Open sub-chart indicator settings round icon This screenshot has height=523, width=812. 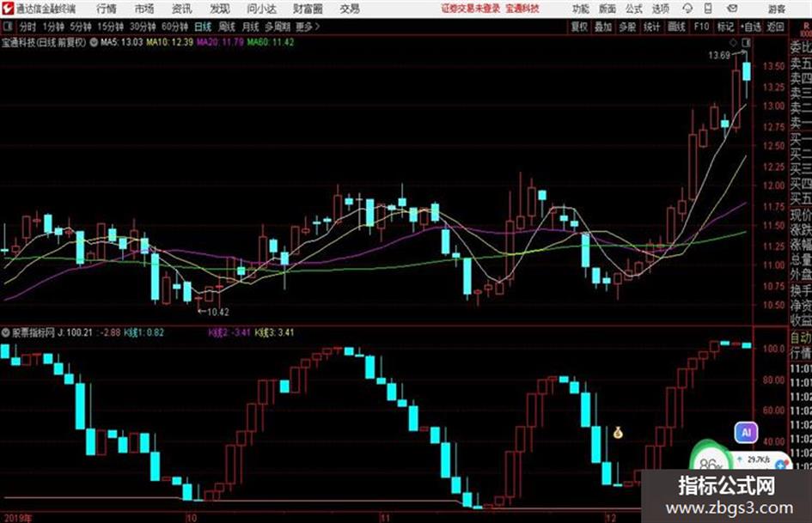(x=6, y=332)
